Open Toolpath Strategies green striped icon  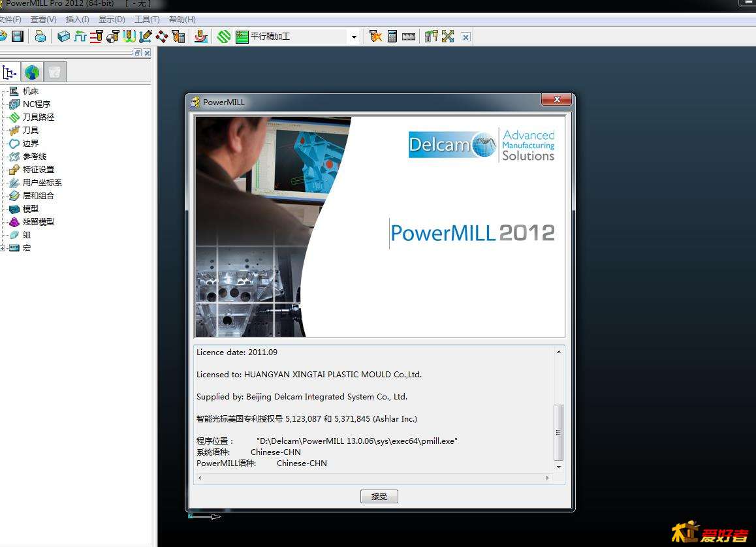pyautogui.click(x=224, y=36)
